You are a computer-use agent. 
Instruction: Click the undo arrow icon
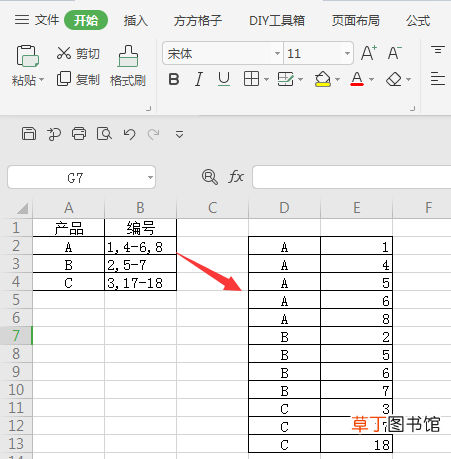point(129,134)
